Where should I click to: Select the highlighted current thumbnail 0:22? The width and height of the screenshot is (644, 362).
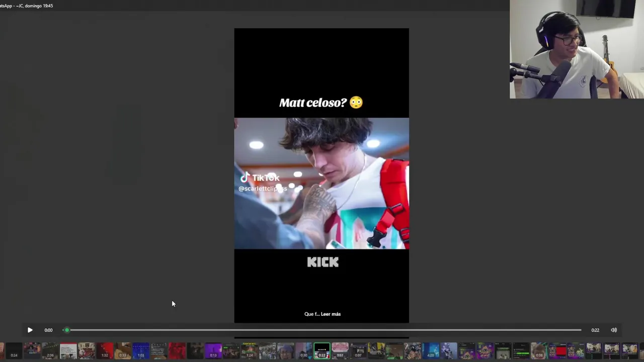tap(321, 350)
